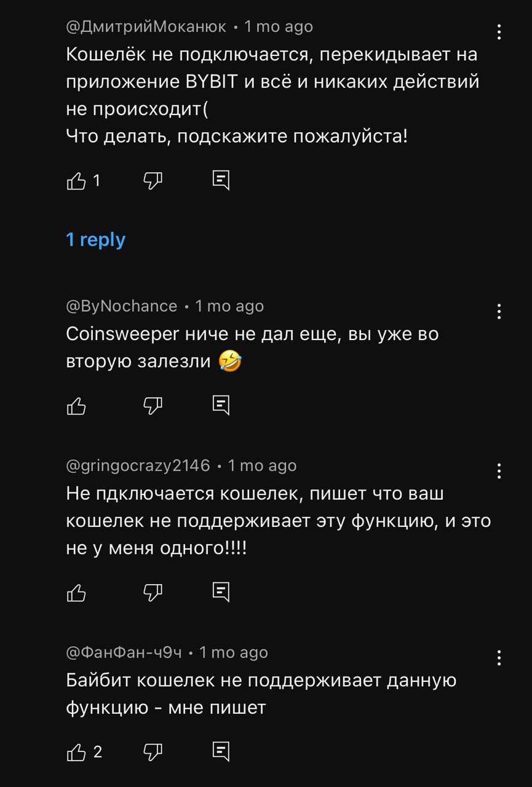Expand the "1 reply" thread
532x787 pixels.
pyautogui.click(x=96, y=239)
